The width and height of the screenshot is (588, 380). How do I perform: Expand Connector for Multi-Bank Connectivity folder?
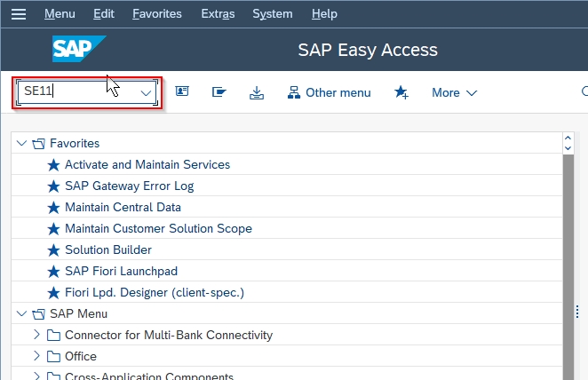click(36, 335)
